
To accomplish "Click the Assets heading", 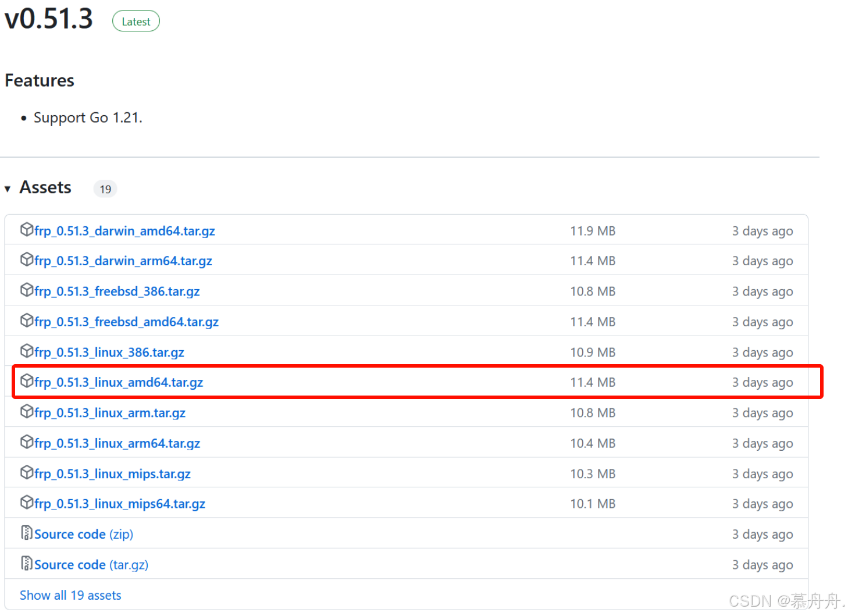I will click(45, 188).
